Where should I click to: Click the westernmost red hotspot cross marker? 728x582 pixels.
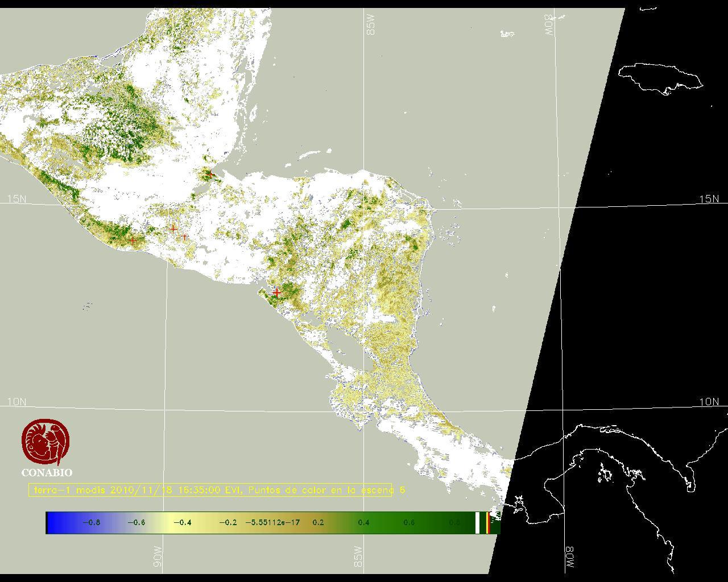click(133, 241)
